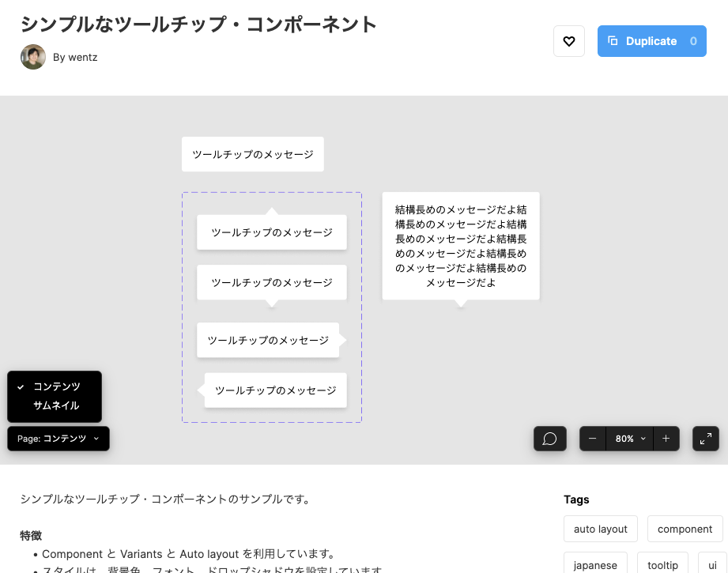728x573 pixels.
Task: Click the auto layout tag
Action: tap(600, 529)
